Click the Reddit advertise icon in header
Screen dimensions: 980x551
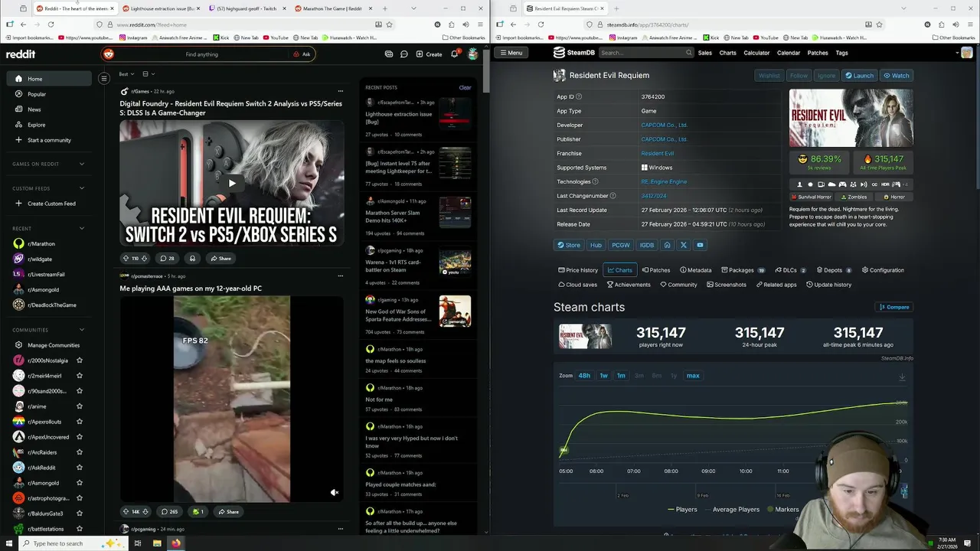(389, 54)
